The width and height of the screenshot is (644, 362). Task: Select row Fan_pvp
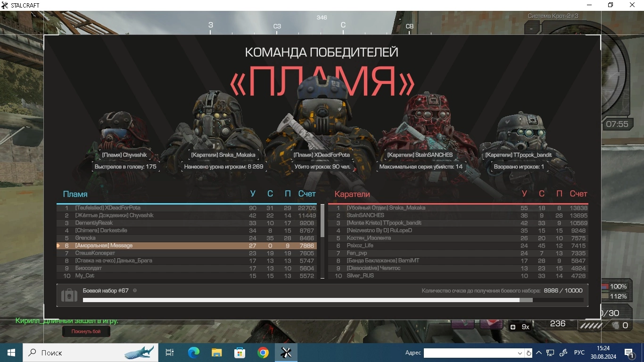point(458,253)
